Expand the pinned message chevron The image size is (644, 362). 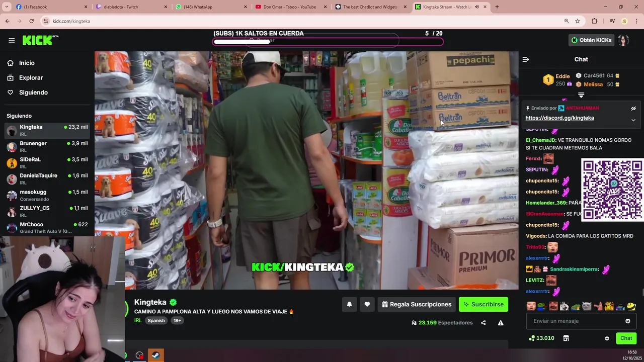click(633, 120)
